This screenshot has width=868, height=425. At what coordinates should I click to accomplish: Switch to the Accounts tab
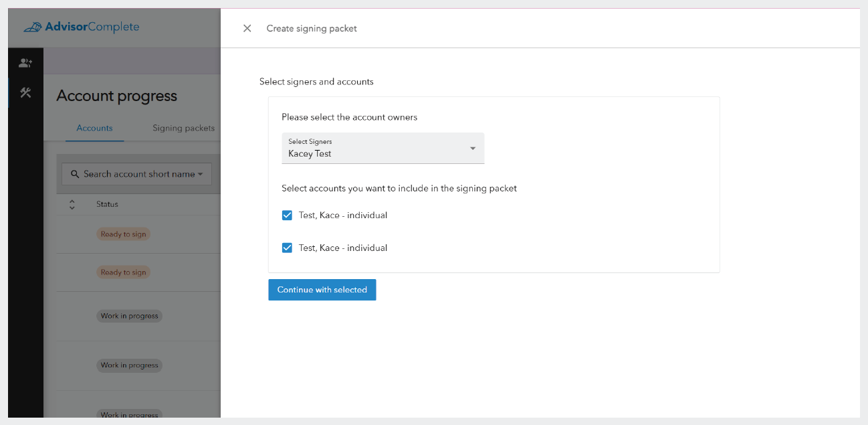(x=94, y=128)
